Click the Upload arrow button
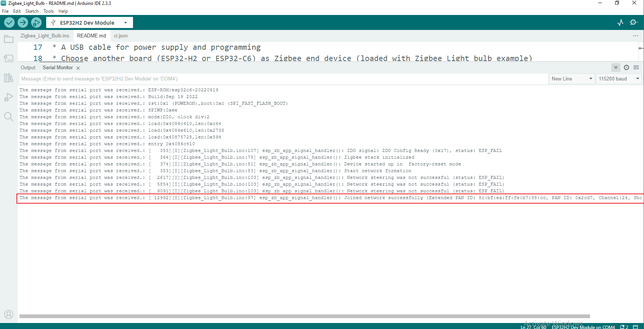The width and height of the screenshot is (644, 329). [23, 22]
